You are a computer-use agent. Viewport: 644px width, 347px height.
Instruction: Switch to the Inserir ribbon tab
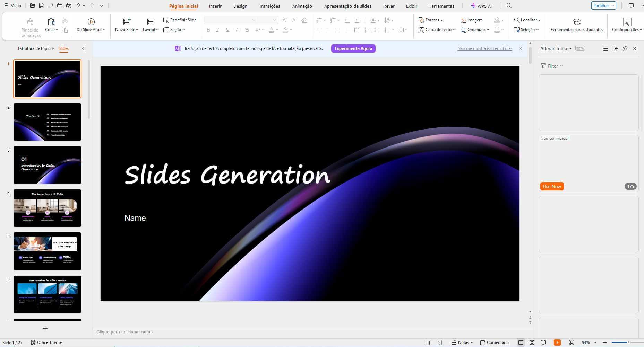(215, 6)
